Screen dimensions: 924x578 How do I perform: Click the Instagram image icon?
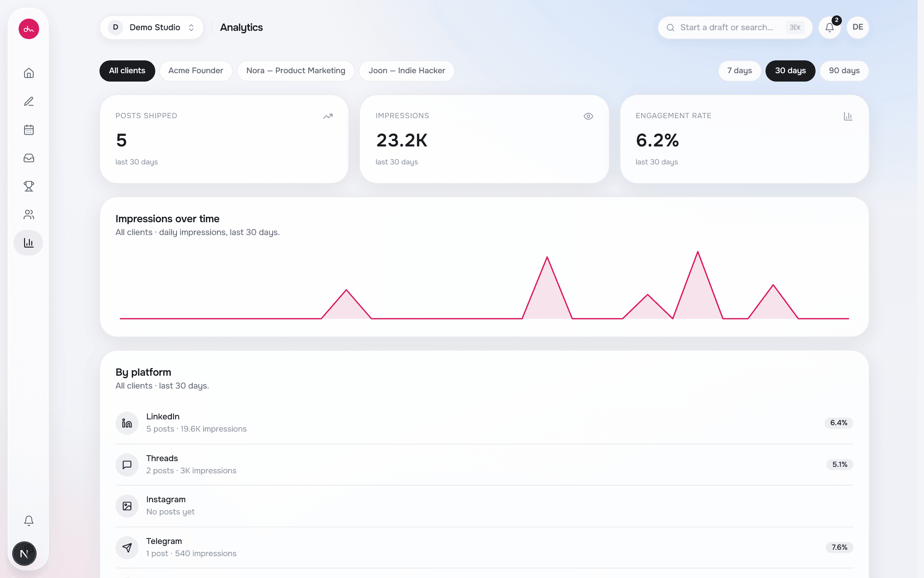click(127, 506)
